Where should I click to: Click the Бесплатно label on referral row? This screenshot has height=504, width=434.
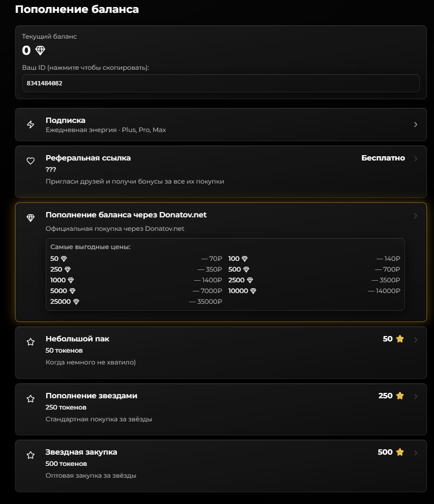pos(383,158)
